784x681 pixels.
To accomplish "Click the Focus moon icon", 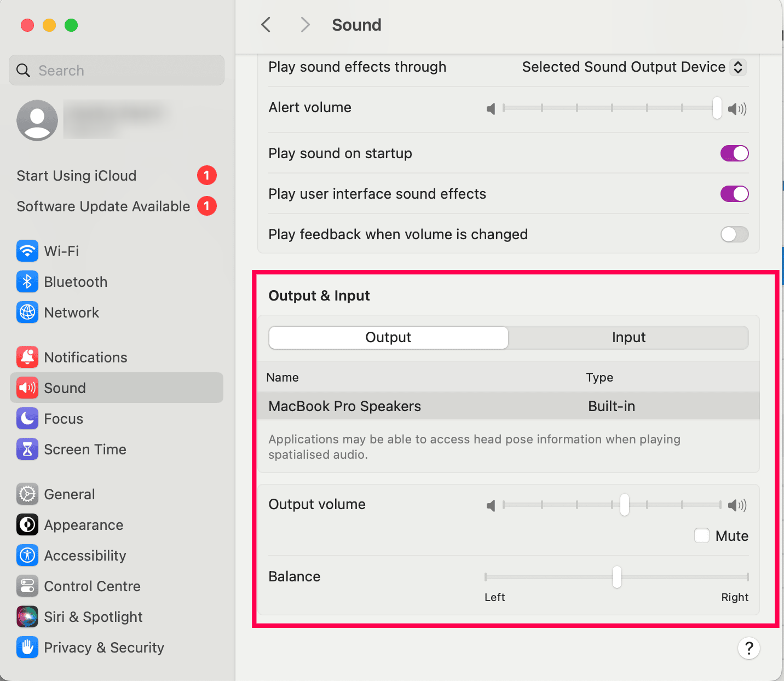I will click(x=27, y=419).
